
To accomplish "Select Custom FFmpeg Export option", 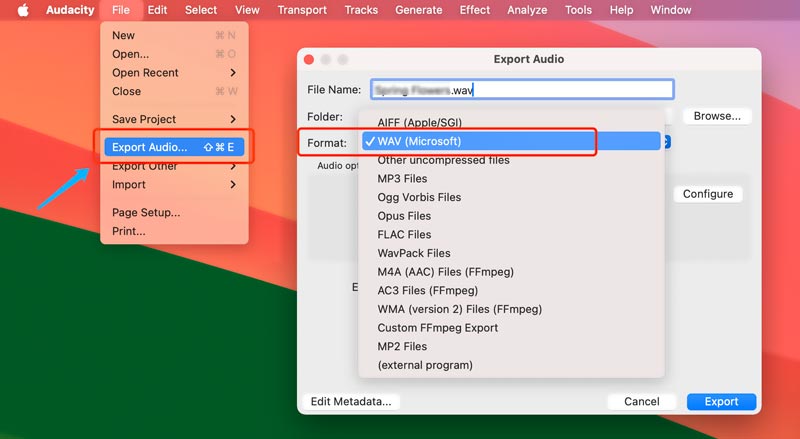I will tap(511, 328).
